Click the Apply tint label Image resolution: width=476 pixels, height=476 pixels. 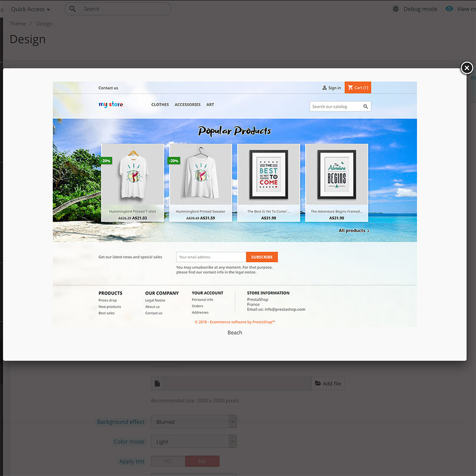[x=132, y=461]
